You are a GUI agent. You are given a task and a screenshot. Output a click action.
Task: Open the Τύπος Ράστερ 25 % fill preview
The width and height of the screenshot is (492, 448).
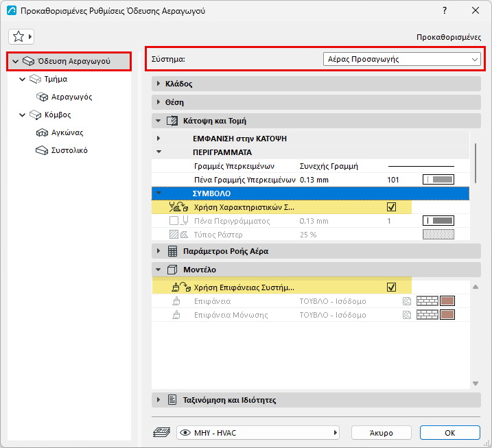(x=438, y=235)
